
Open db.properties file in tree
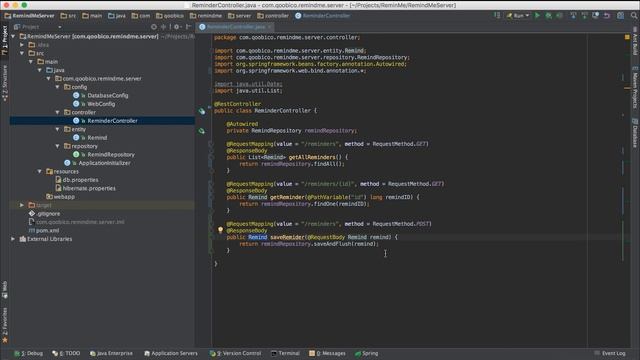coord(77,180)
